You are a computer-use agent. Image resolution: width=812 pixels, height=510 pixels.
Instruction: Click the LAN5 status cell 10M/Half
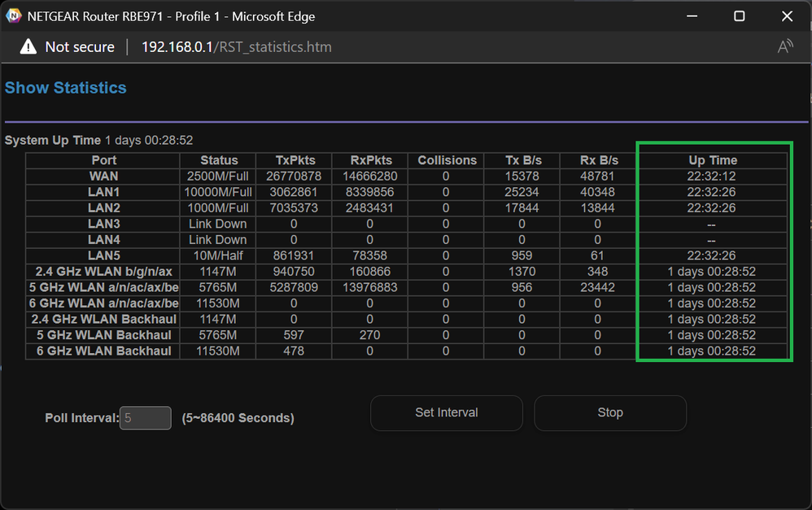pyautogui.click(x=219, y=255)
